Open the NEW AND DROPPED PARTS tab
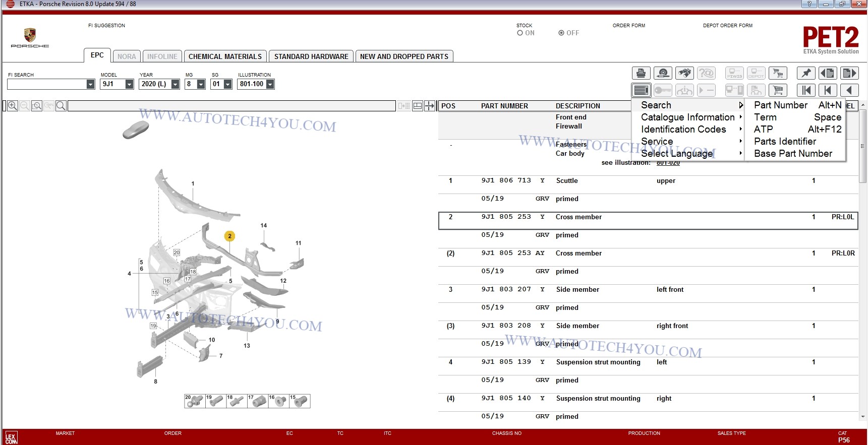Screen dimensions: 868x445 click(x=404, y=56)
